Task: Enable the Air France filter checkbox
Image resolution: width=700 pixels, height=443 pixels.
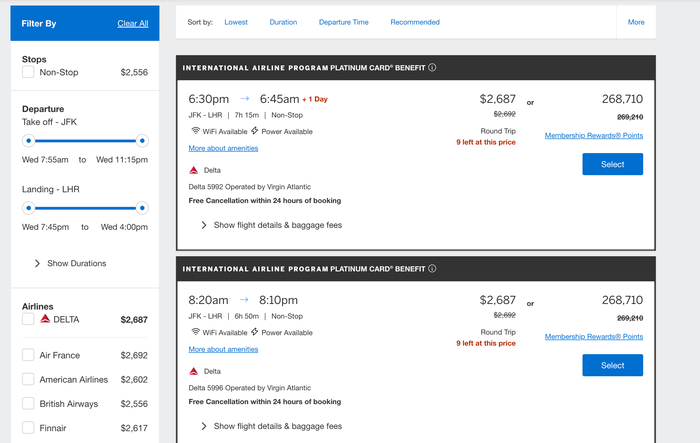Action: (28, 355)
